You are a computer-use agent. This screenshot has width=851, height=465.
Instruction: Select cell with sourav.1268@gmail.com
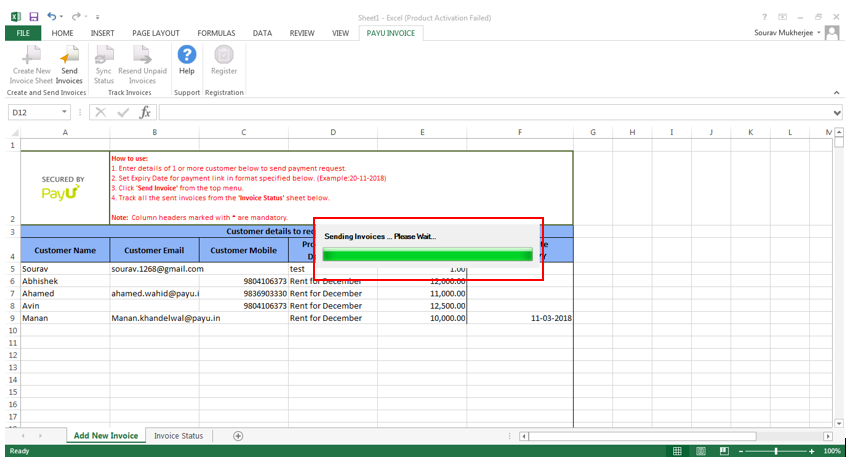154,269
